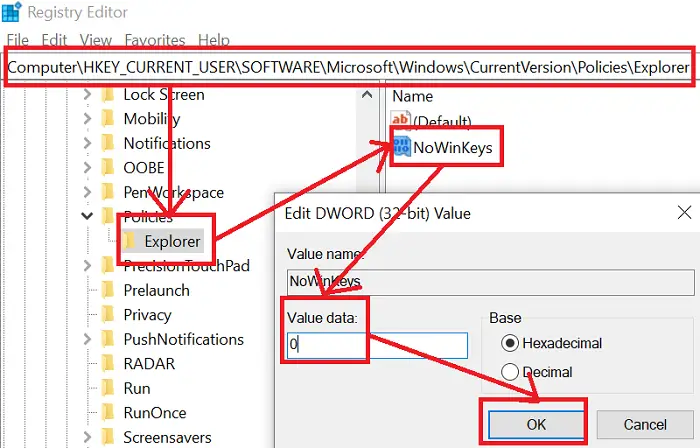Viewport: 700px width, 448px height.
Task: Click the Notifications folder icon
Action: (108, 143)
